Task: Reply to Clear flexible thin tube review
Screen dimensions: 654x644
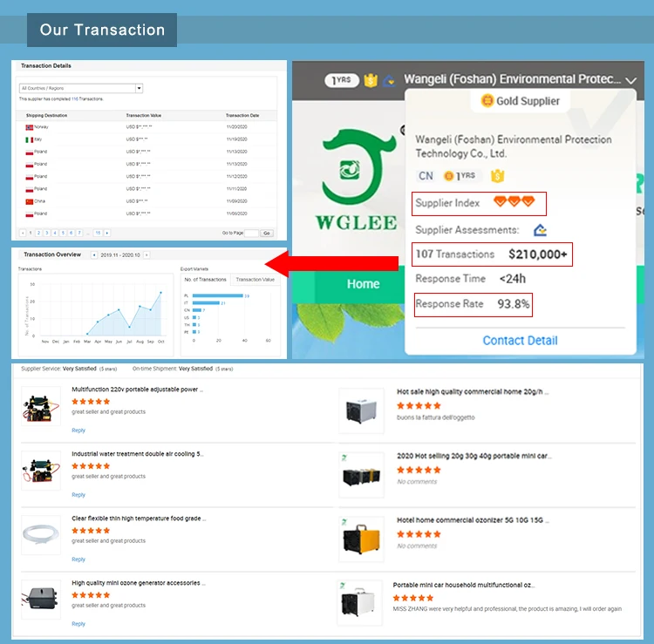Action: pos(78,559)
